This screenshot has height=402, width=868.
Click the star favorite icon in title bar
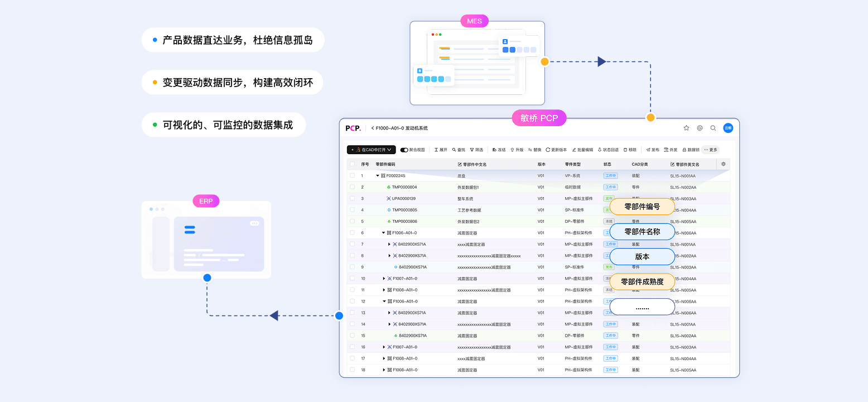coord(687,128)
